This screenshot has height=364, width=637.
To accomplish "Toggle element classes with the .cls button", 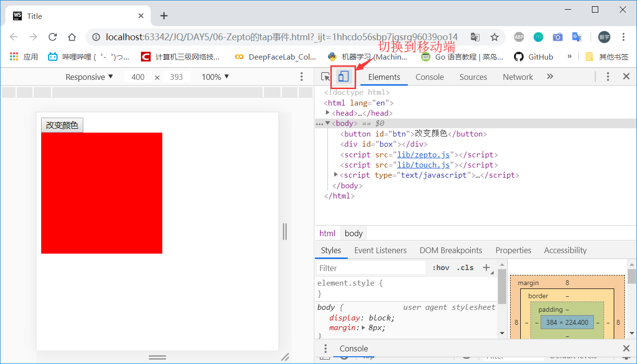I will click(x=465, y=267).
